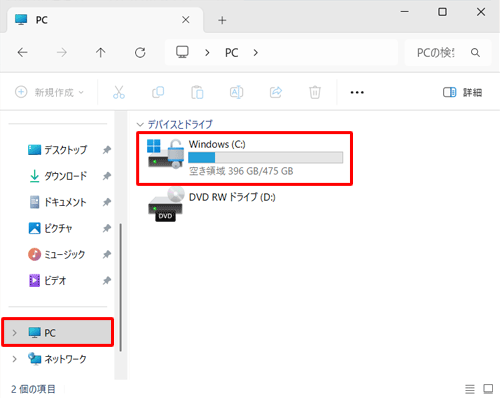The image size is (500, 398).
Task: Click the Delete trash can icon
Action: click(315, 92)
